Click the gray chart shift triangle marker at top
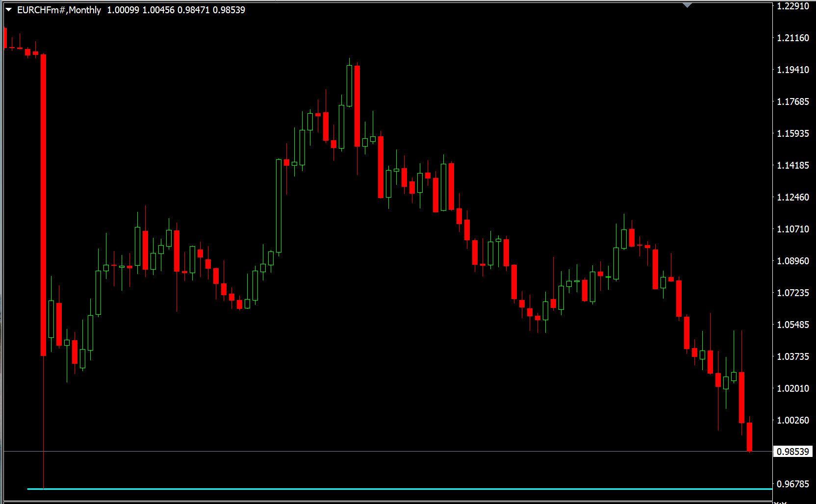Viewport: 816px width, 504px height. (687, 5)
